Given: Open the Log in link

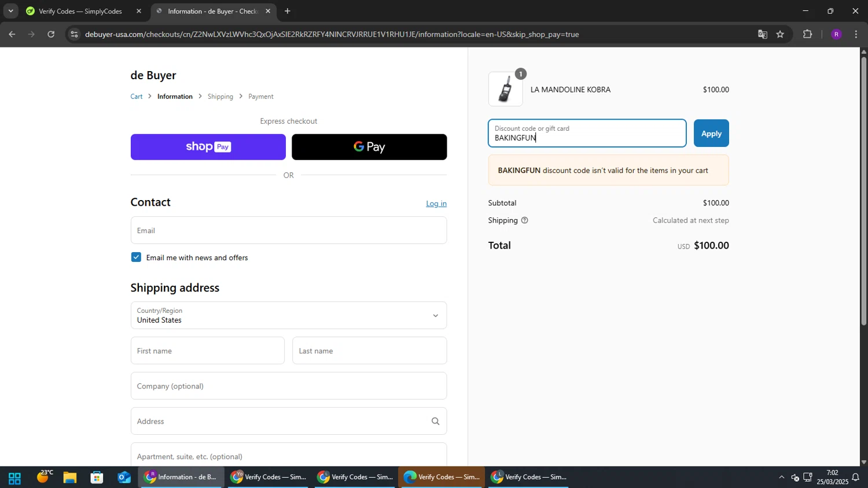Looking at the screenshot, I should 436,204.
